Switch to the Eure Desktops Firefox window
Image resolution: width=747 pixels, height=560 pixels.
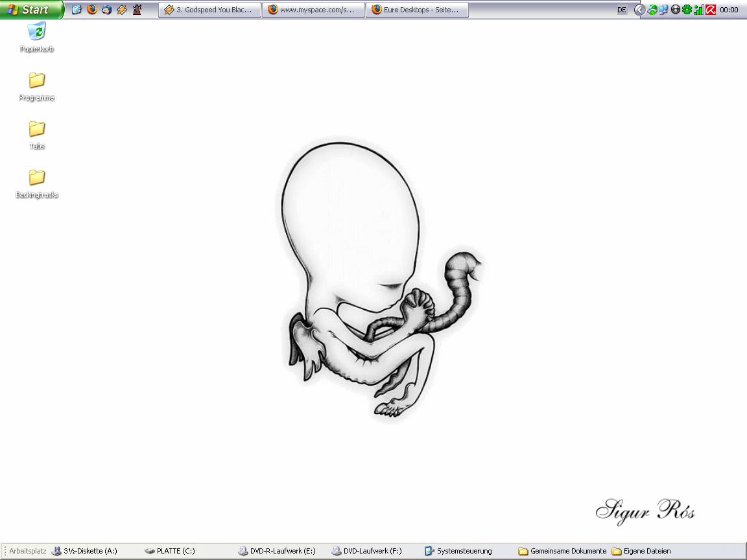coord(418,10)
